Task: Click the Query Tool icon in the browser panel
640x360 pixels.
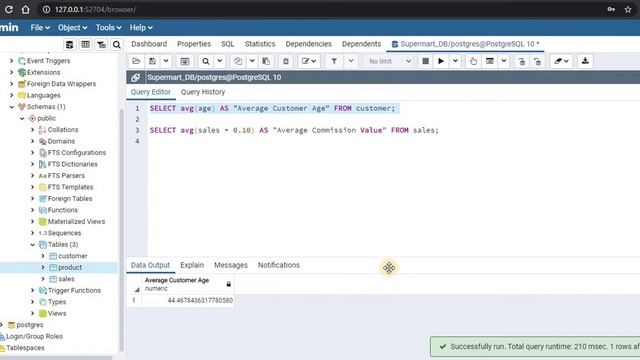Action: pyautogui.click(x=69, y=44)
